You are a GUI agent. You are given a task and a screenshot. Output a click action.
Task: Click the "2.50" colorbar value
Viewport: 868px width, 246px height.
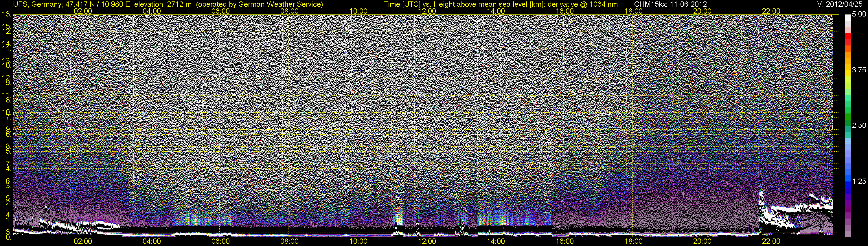(x=859, y=125)
